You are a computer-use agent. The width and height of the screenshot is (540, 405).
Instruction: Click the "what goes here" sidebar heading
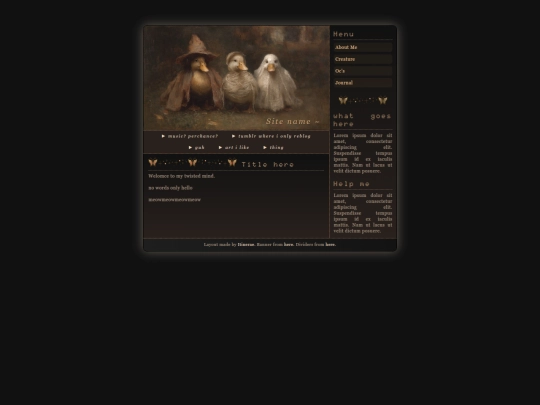363,120
